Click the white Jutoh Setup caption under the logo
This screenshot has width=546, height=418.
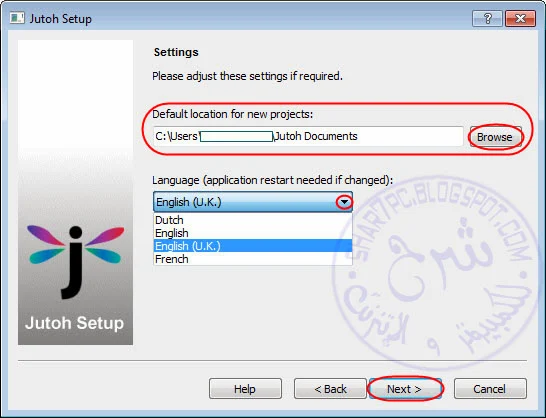(x=75, y=323)
